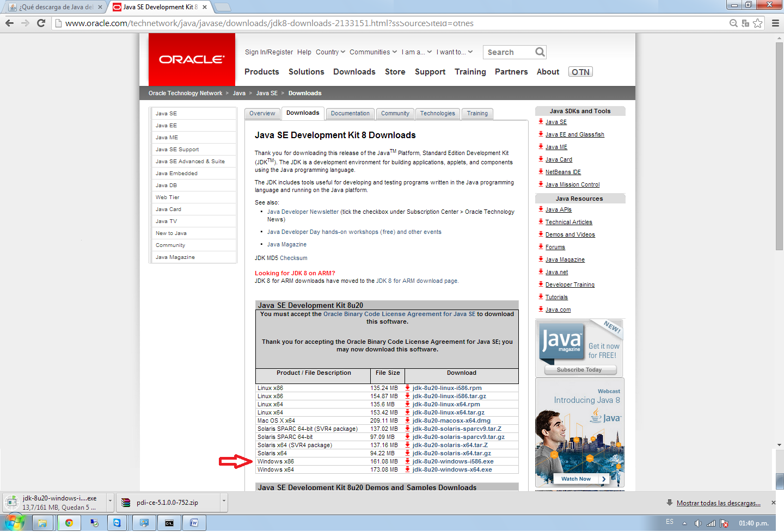Switch to the Overview tab
Image resolution: width=784 pixels, height=532 pixels.
pyautogui.click(x=262, y=113)
